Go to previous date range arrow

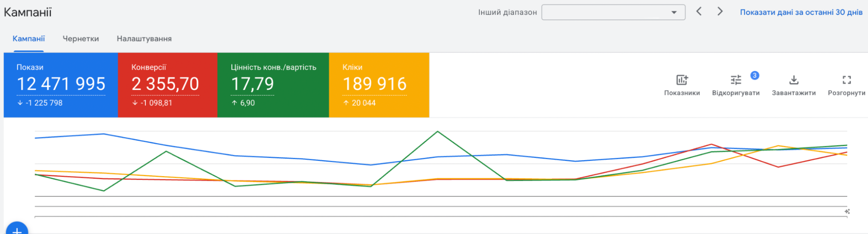pyautogui.click(x=699, y=12)
